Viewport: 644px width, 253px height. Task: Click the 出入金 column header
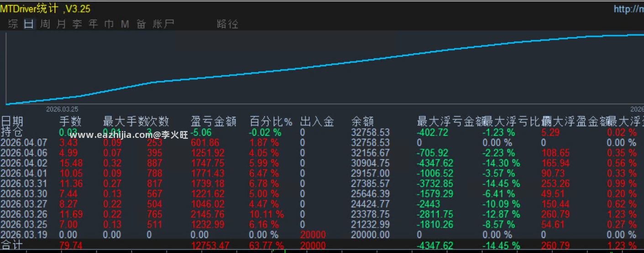[317, 121]
